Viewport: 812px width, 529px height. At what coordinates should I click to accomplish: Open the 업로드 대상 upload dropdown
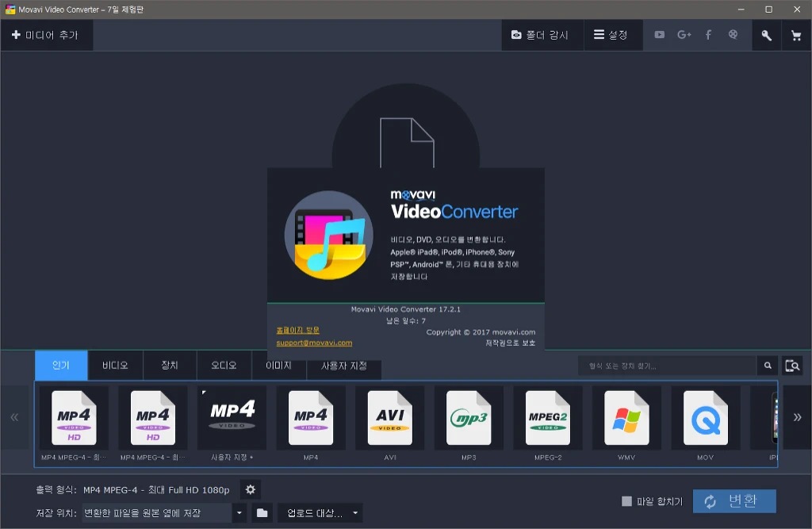[320, 513]
